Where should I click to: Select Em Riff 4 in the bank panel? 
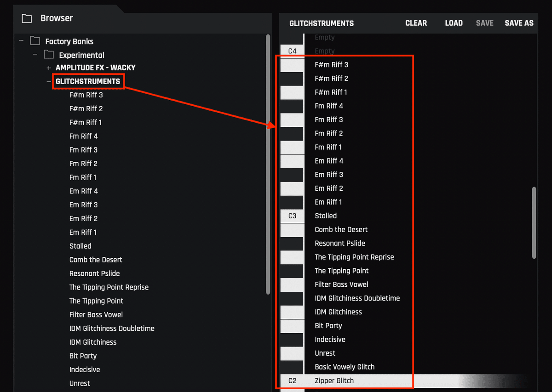click(329, 161)
